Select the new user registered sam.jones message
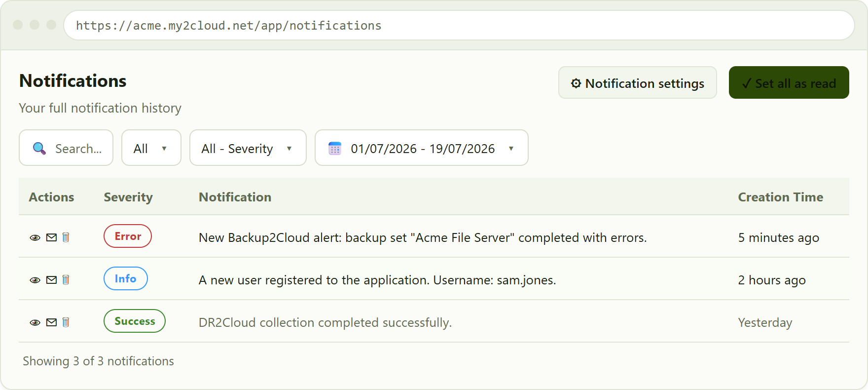The image size is (868, 390). pyautogui.click(x=377, y=280)
